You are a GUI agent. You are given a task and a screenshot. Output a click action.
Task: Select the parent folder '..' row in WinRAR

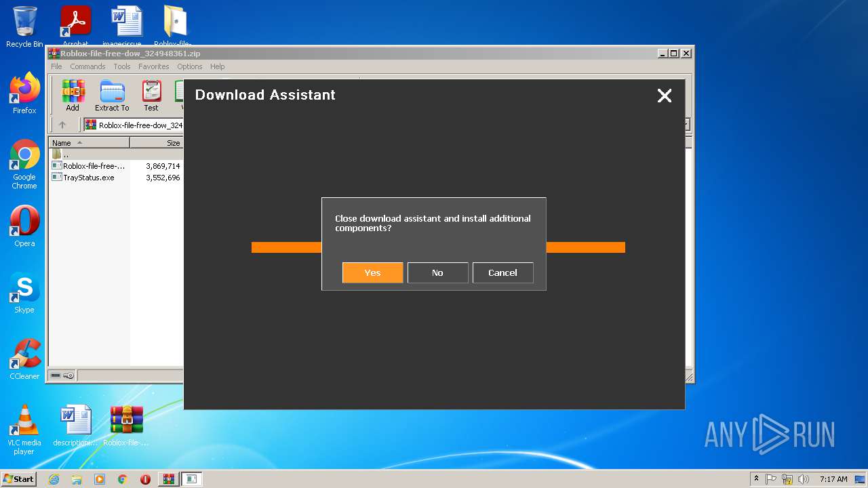(x=116, y=155)
